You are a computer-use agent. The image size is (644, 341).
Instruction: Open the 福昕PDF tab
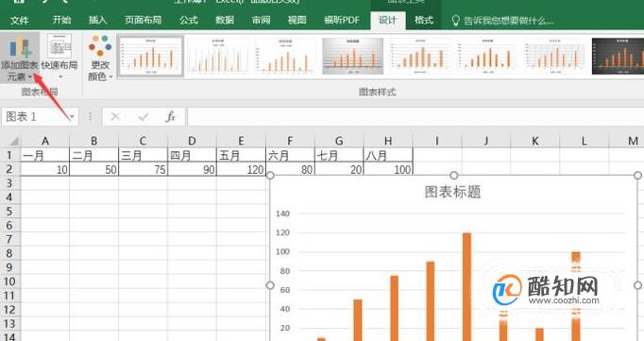click(342, 20)
